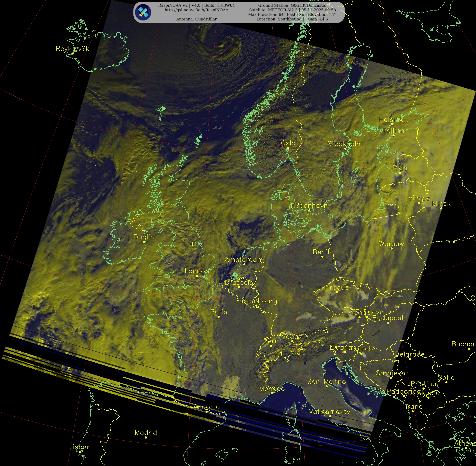Click the Berlin city dot marker
Viewport: 476px width, 466px height.
322,257
